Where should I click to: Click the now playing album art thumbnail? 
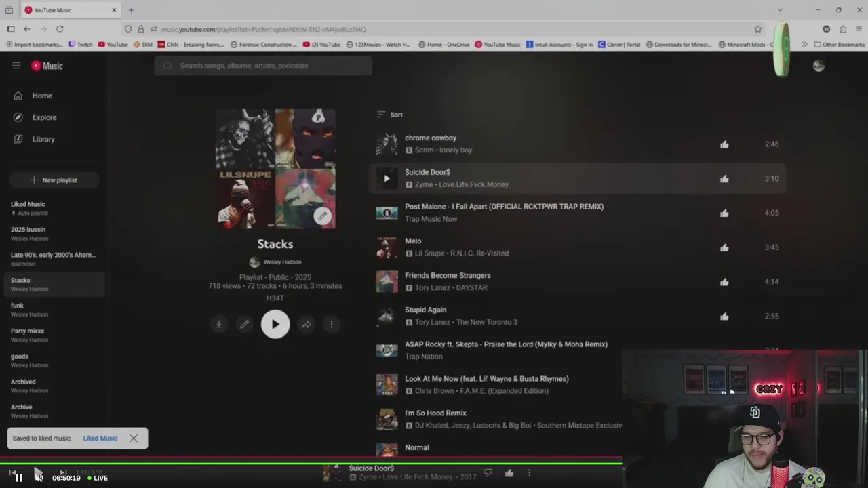coord(332,473)
